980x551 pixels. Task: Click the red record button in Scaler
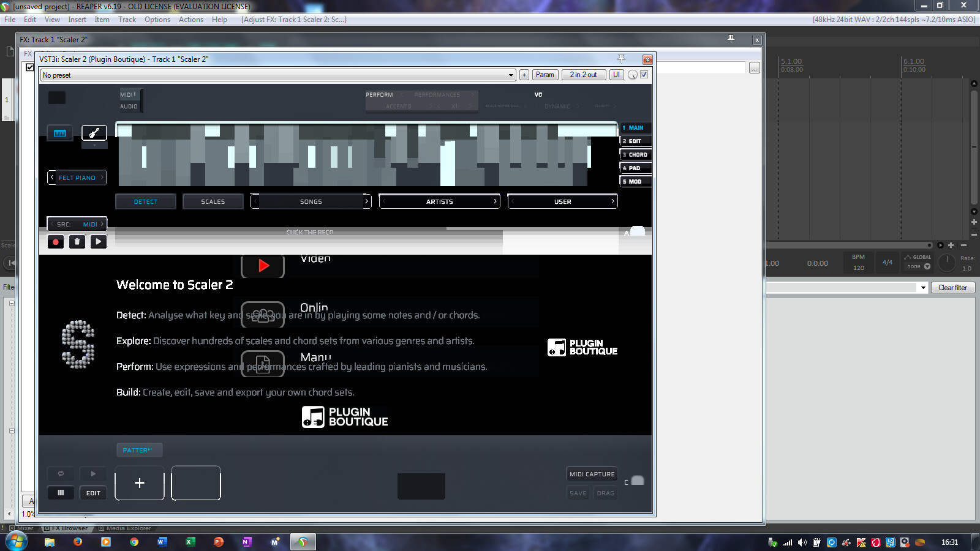click(56, 242)
